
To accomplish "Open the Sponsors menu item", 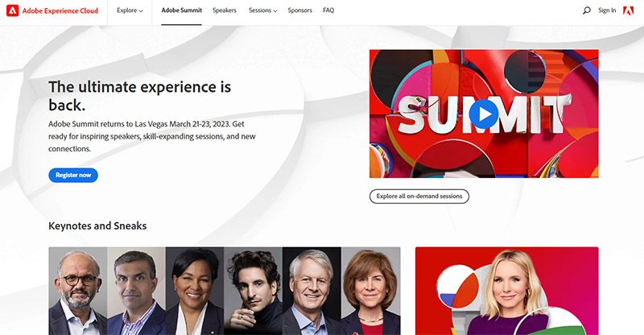I will (299, 10).
